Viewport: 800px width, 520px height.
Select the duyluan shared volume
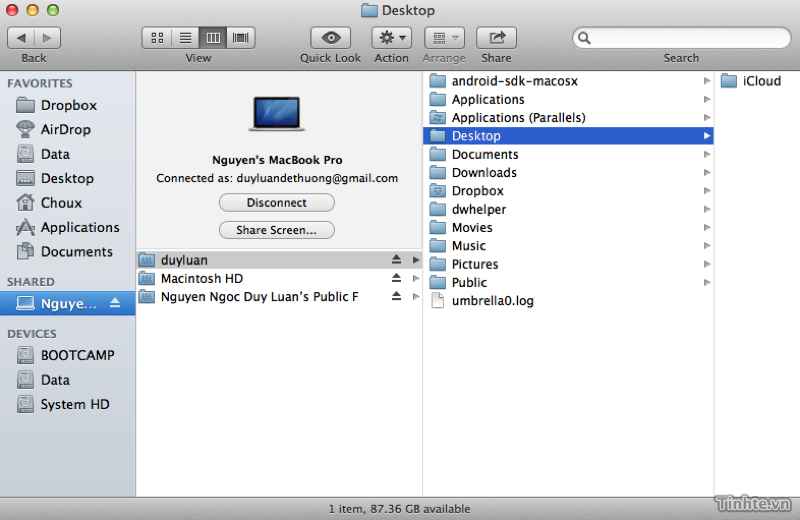[x=279, y=260]
